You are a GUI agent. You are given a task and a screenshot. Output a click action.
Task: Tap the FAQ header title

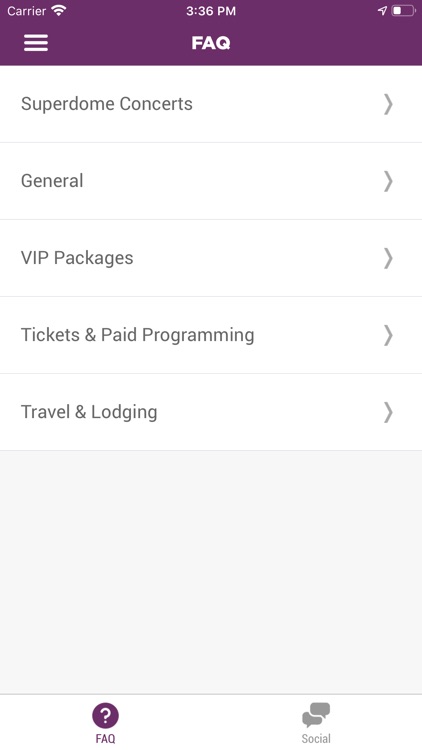pos(211,43)
